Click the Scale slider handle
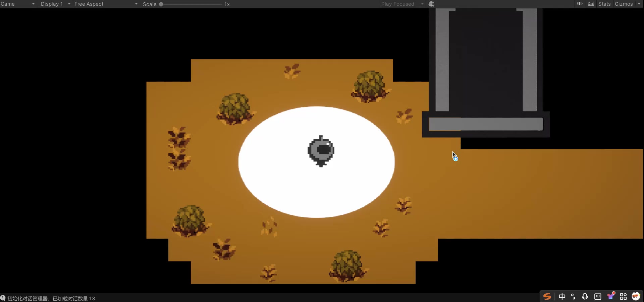Image resolution: width=644 pixels, height=302 pixels. (x=161, y=4)
